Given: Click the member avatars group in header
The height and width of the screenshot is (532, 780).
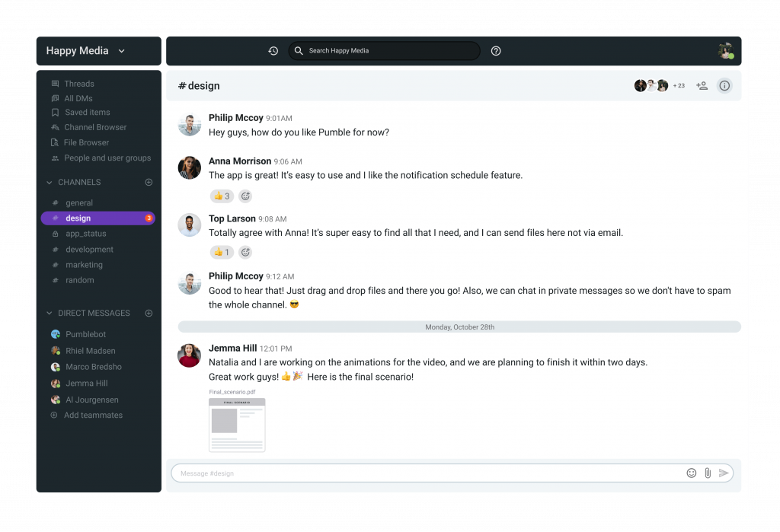Looking at the screenshot, I should point(651,85).
